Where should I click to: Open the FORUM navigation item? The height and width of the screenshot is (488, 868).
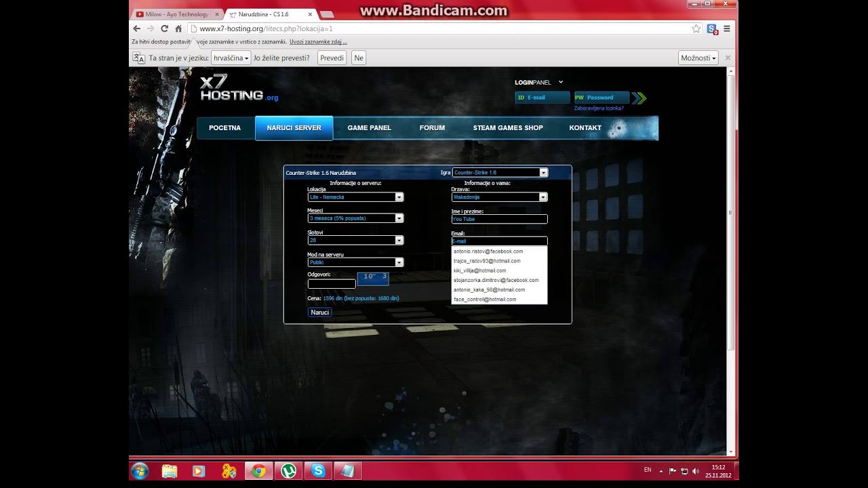tap(432, 128)
